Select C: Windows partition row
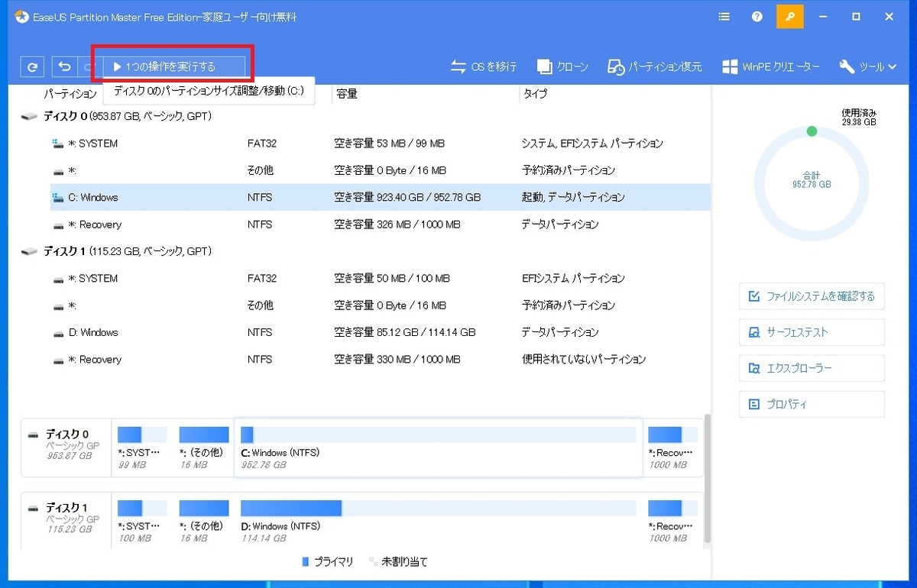 (x=381, y=197)
